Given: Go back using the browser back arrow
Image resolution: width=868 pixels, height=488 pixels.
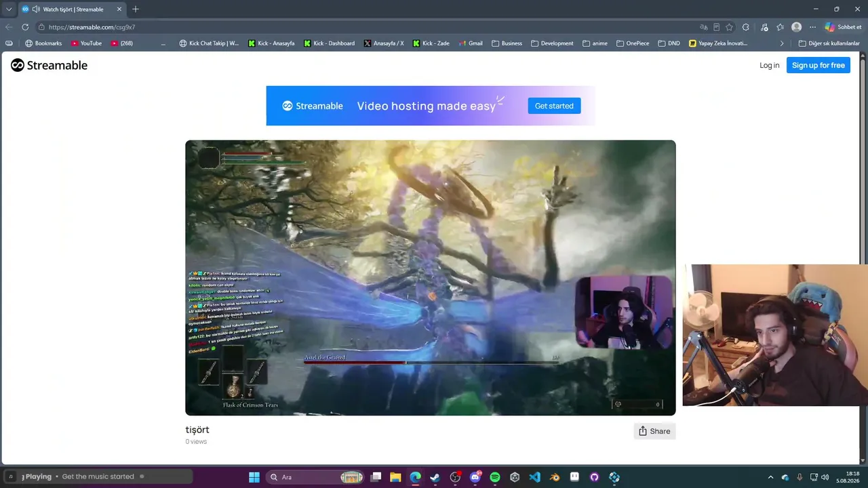Looking at the screenshot, I should [9, 27].
